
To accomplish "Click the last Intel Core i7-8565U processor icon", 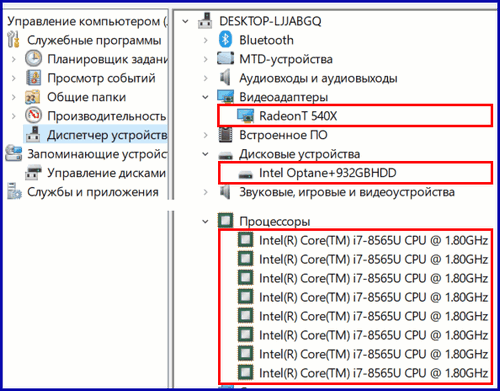I will [246, 372].
